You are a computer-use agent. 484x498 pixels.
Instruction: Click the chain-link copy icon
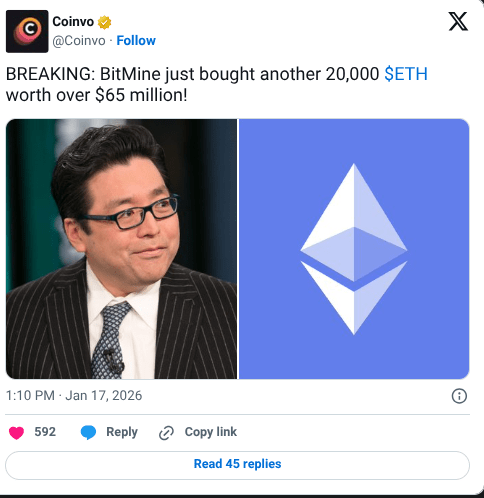(x=166, y=433)
